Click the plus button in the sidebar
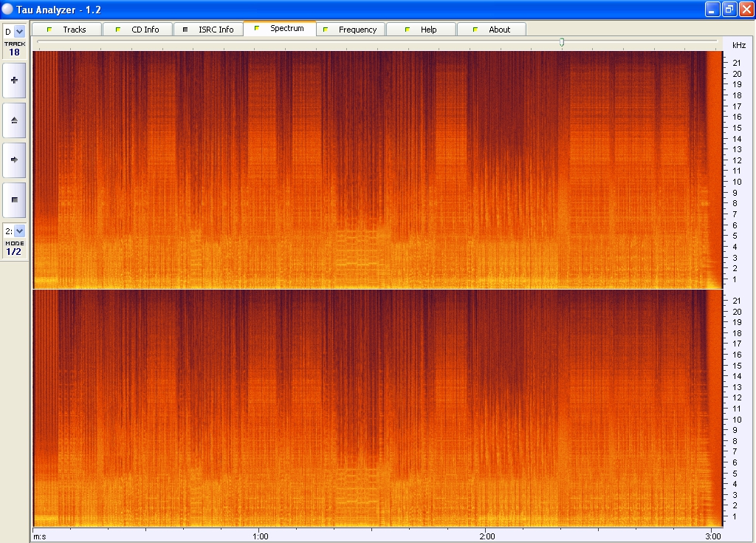Viewport: 756px width, 543px height. pos(14,80)
